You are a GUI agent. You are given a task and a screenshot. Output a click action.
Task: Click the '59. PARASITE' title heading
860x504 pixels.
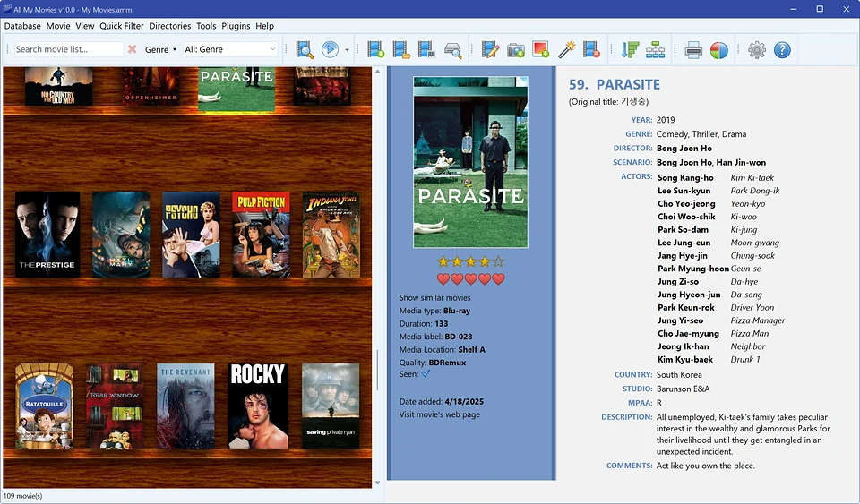pos(615,84)
